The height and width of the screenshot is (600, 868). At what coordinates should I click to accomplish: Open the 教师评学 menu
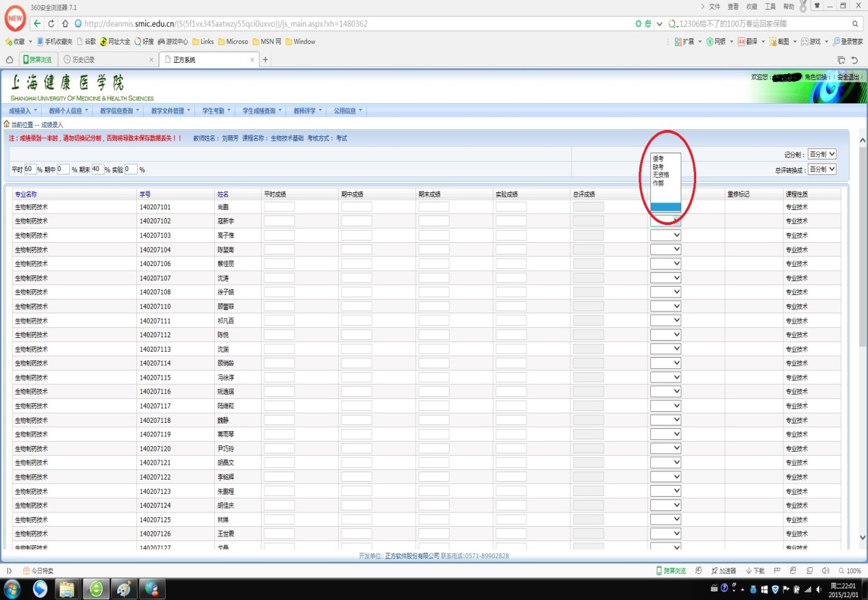308,110
